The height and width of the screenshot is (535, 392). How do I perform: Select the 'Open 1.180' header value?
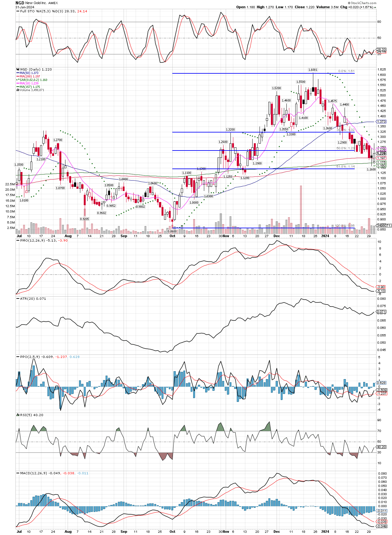point(245,7)
